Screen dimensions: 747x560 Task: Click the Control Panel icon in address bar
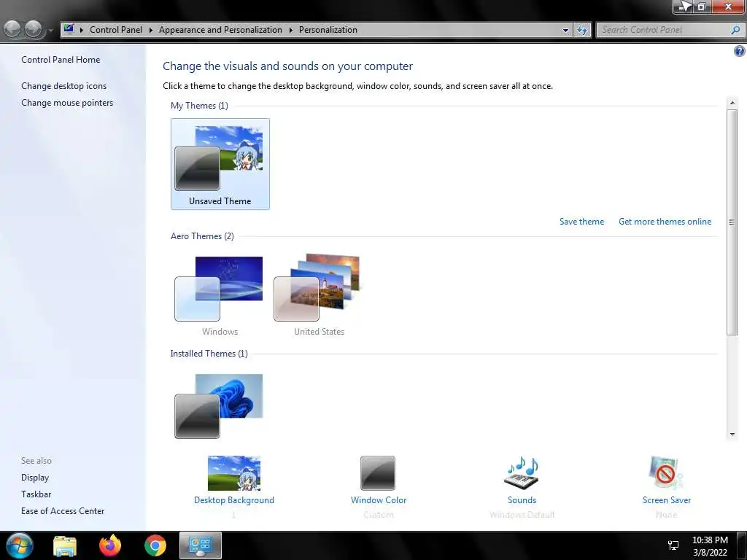click(69, 29)
